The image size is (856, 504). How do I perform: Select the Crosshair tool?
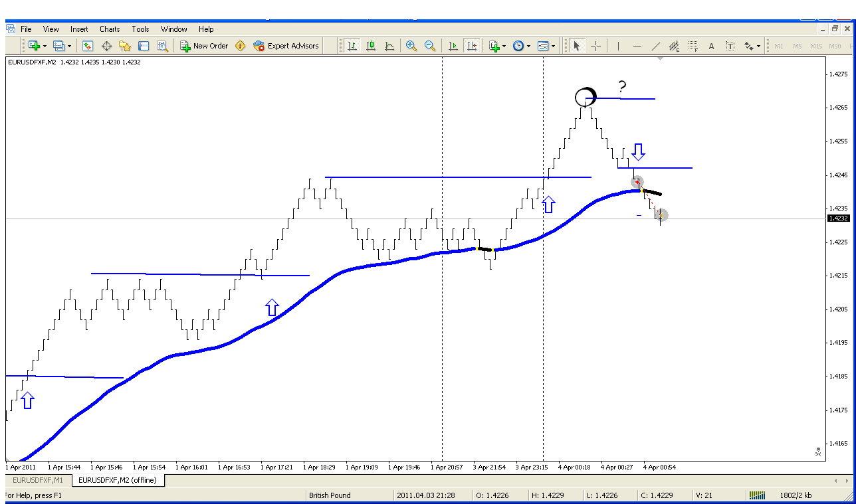(x=596, y=46)
